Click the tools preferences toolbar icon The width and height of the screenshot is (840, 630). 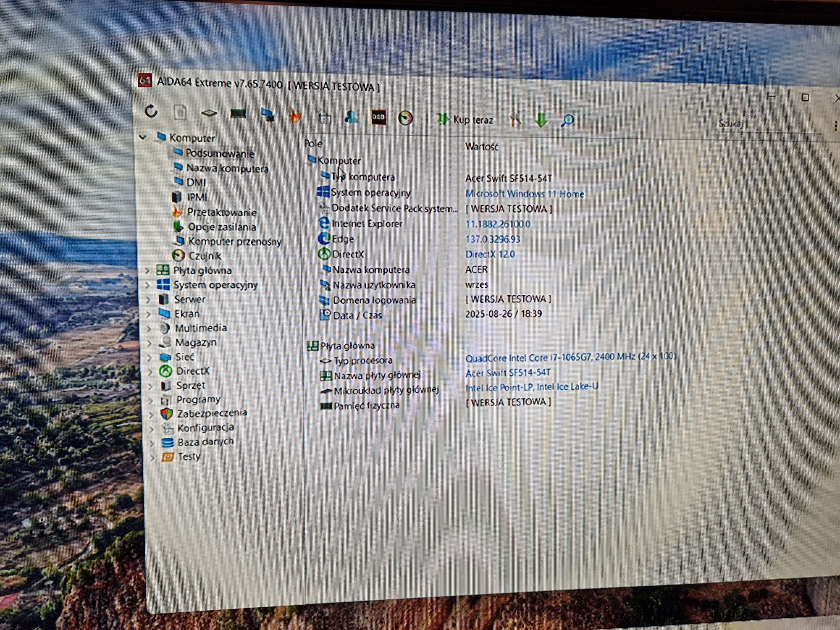pyautogui.click(x=515, y=120)
